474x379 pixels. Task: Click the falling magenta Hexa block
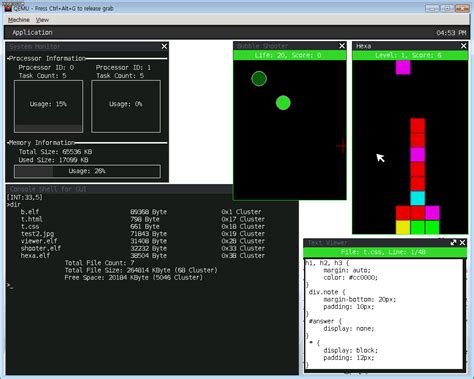tap(403, 67)
